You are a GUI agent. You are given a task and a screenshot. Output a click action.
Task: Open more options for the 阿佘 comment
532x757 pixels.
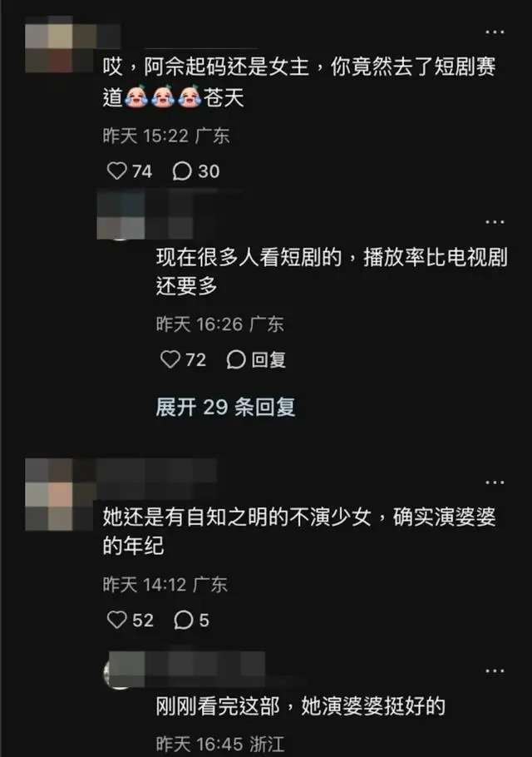tap(495, 32)
